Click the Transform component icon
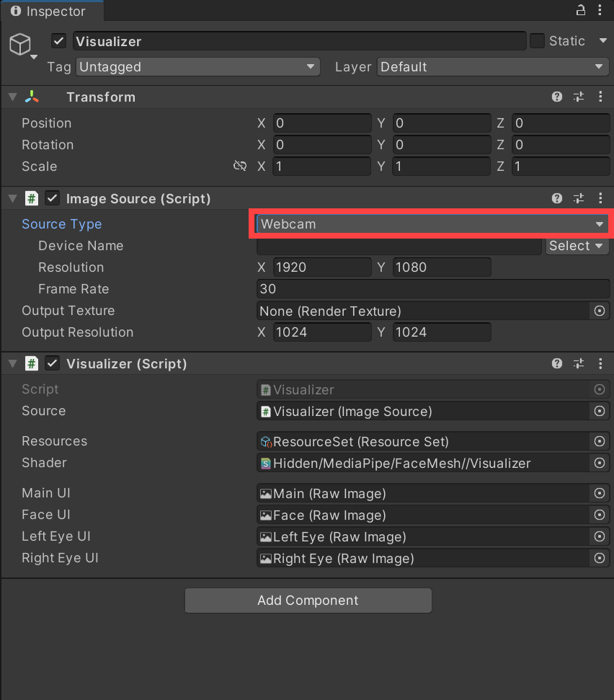Screen dimensions: 614x700 pyautogui.click(x=32, y=97)
